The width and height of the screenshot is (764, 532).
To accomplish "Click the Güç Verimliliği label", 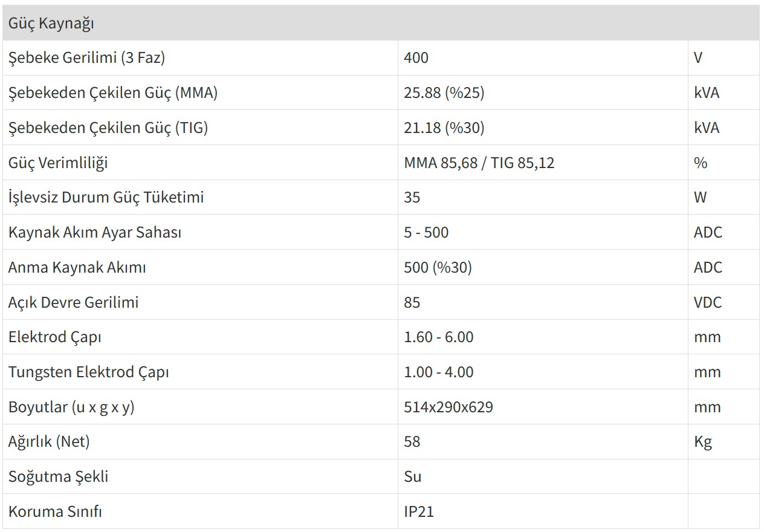I will pyautogui.click(x=58, y=163).
